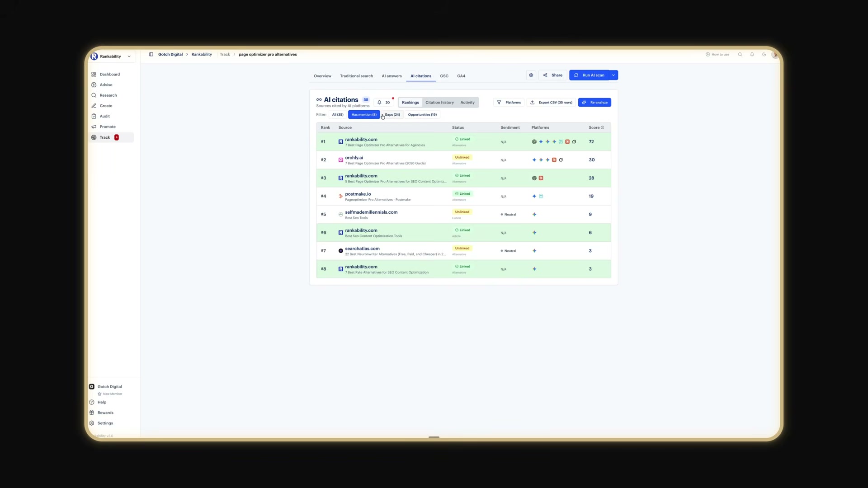Expand the Run AI scan dropdown arrow
868x488 pixels.
tap(613, 75)
